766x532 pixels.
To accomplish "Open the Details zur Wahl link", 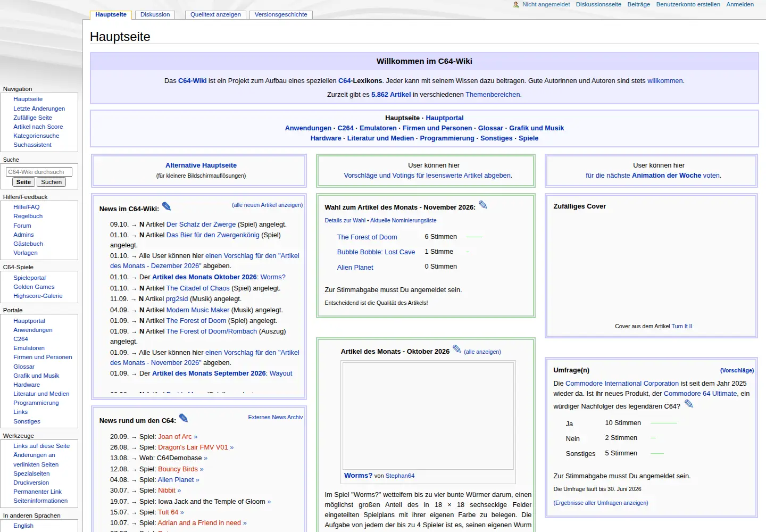I will (345, 220).
